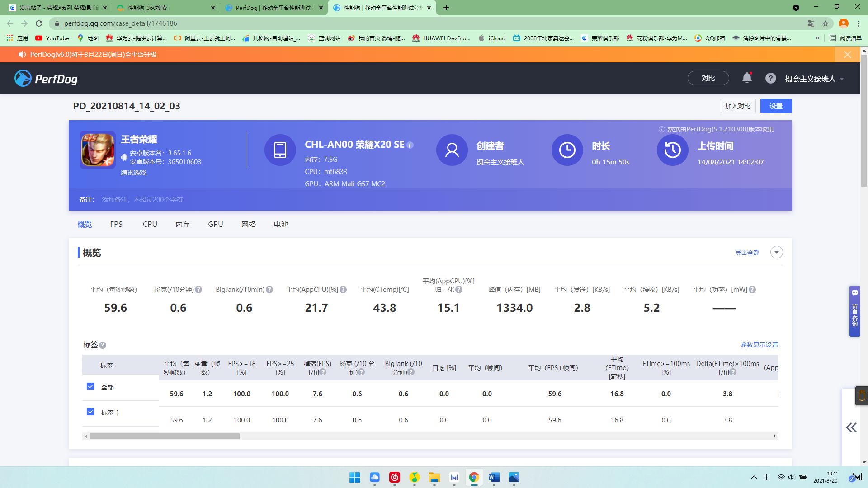Click the 应用 apps bookmark shortcut
Screen dimensions: 868x488
[x=17, y=38]
